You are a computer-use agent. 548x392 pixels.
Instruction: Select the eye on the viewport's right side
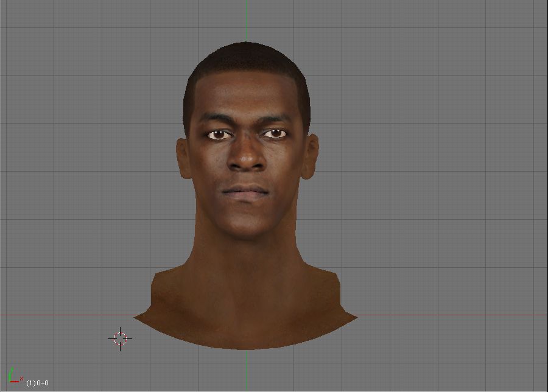(275, 133)
